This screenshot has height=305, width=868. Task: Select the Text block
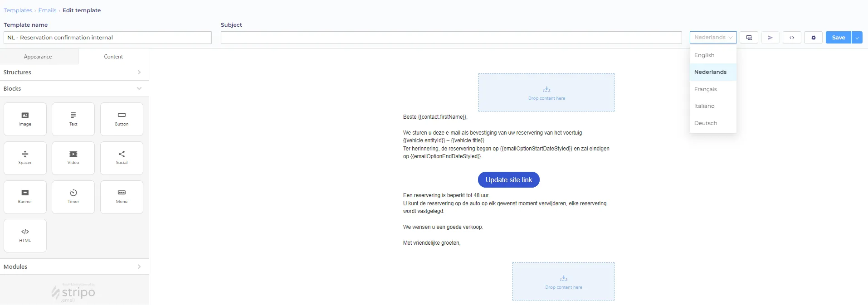(73, 119)
